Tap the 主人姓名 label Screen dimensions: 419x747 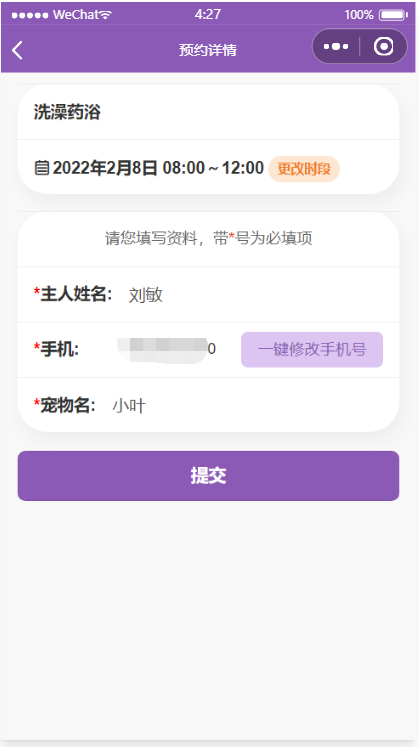(72, 294)
